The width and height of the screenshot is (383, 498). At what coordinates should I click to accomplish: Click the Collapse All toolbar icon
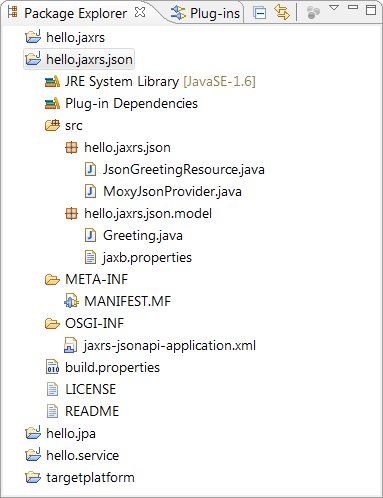(259, 13)
